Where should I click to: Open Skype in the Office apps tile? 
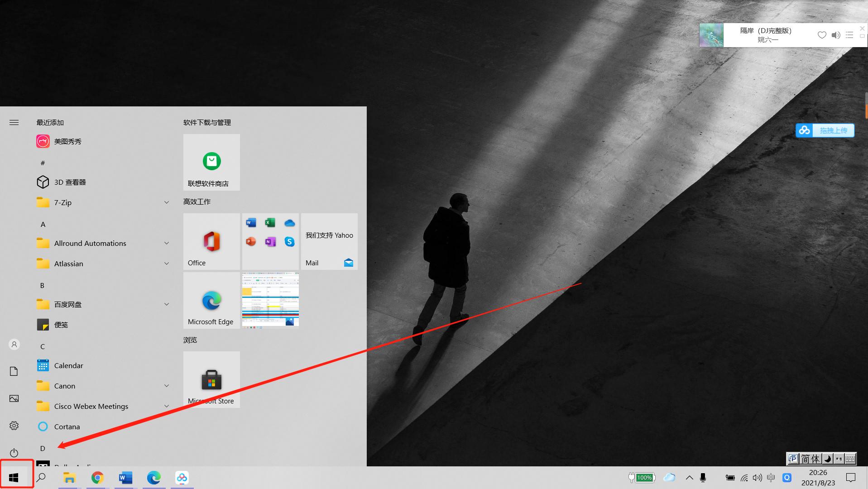tap(290, 242)
